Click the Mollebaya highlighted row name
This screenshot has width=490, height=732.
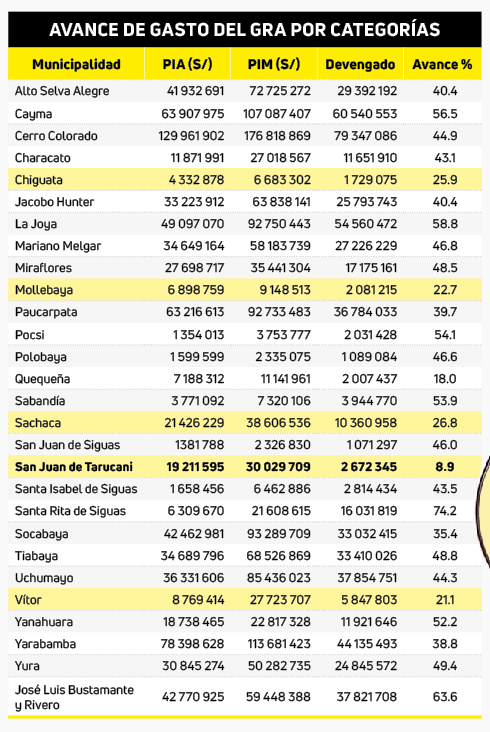44,290
